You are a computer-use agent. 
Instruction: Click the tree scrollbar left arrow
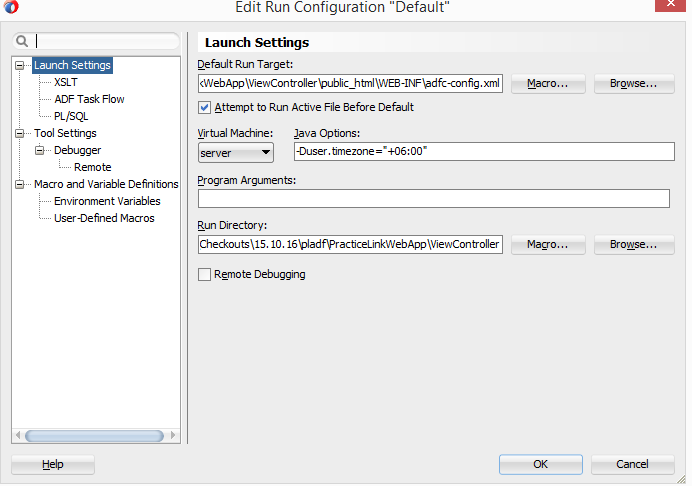18,436
